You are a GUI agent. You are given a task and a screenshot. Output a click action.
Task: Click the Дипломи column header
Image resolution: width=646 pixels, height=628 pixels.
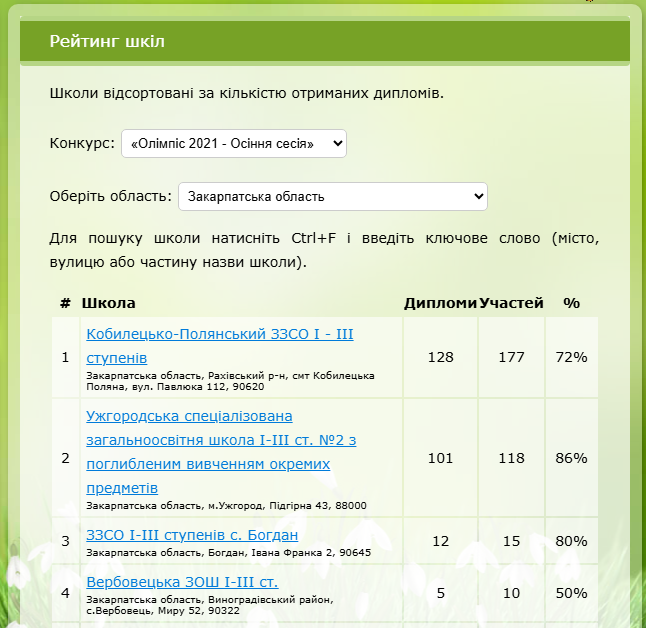(x=440, y=303)
